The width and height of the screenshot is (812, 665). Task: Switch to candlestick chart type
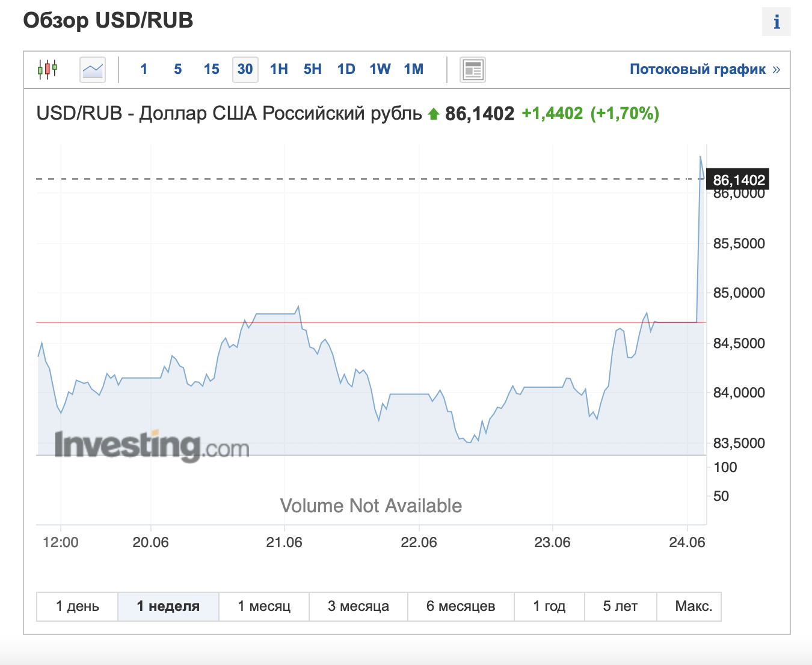click(48, 70)
